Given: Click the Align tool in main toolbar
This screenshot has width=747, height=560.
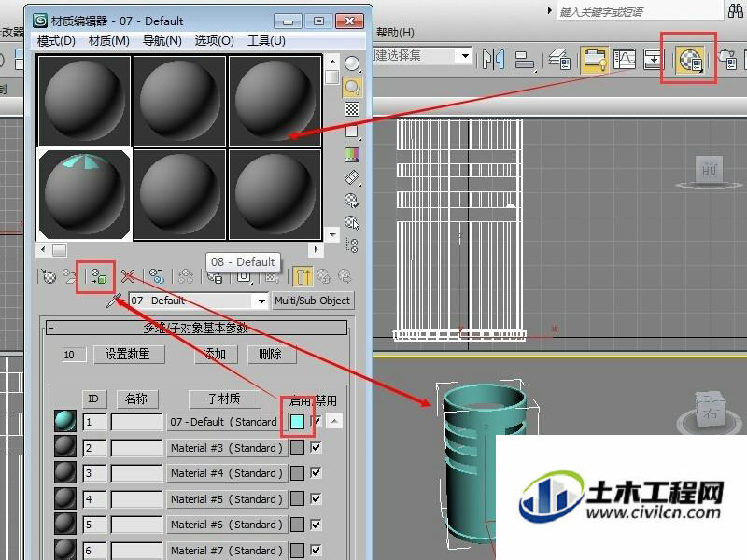Looking at the screenshot, I should coord(525,60).
